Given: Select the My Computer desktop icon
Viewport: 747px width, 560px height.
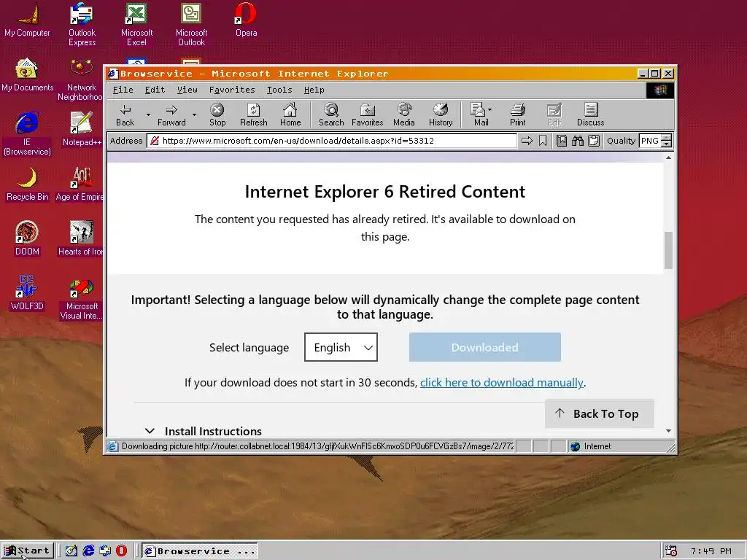Looking at the screenshot, I should pyautogui.click(x=27, y=20).
